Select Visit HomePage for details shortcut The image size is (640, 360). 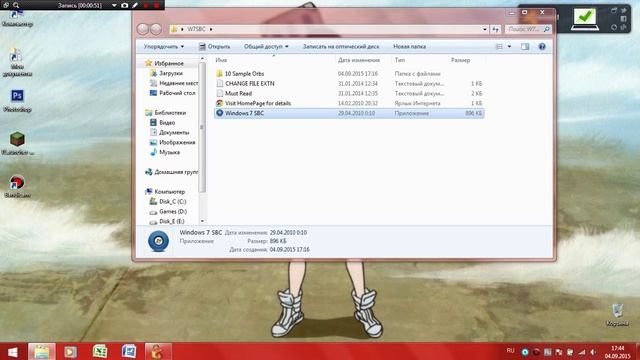click(258, 103)
